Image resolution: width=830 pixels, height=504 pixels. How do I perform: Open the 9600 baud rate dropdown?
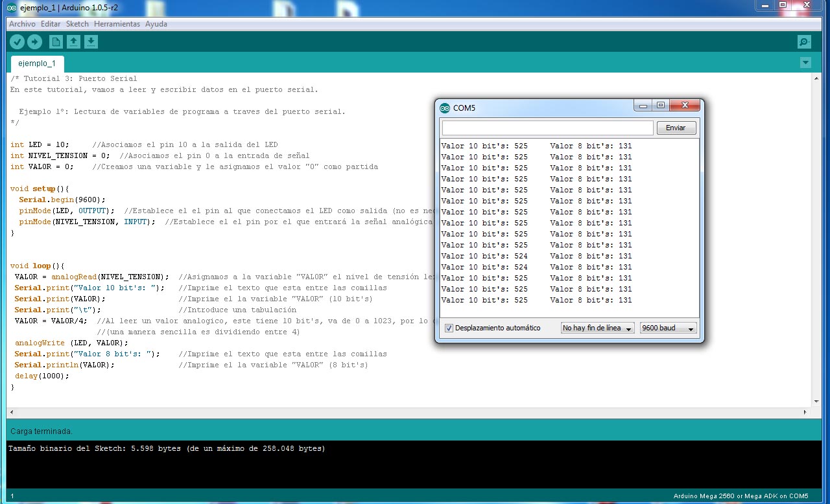(x=668, y=328)
